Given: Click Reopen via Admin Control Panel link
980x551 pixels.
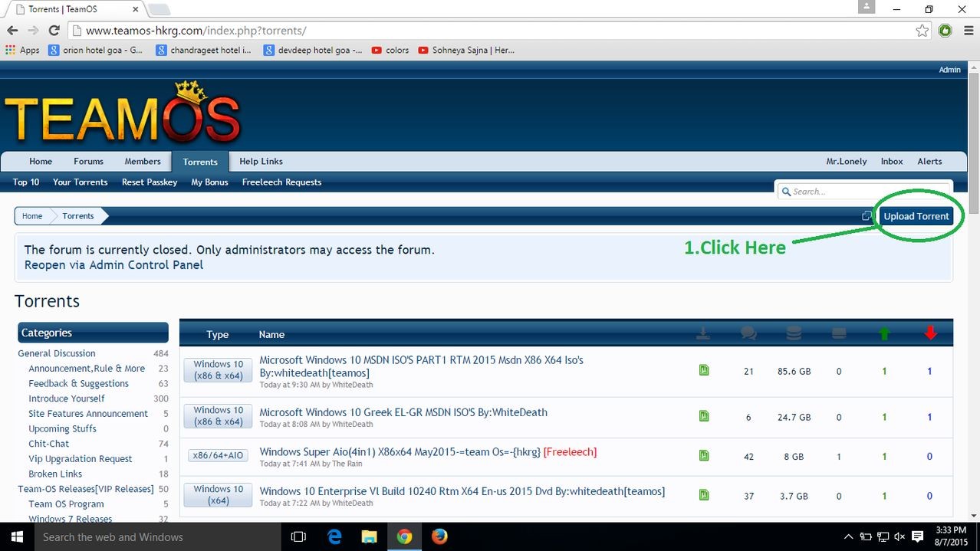Looking at the screenshot, I should [114, 265].
